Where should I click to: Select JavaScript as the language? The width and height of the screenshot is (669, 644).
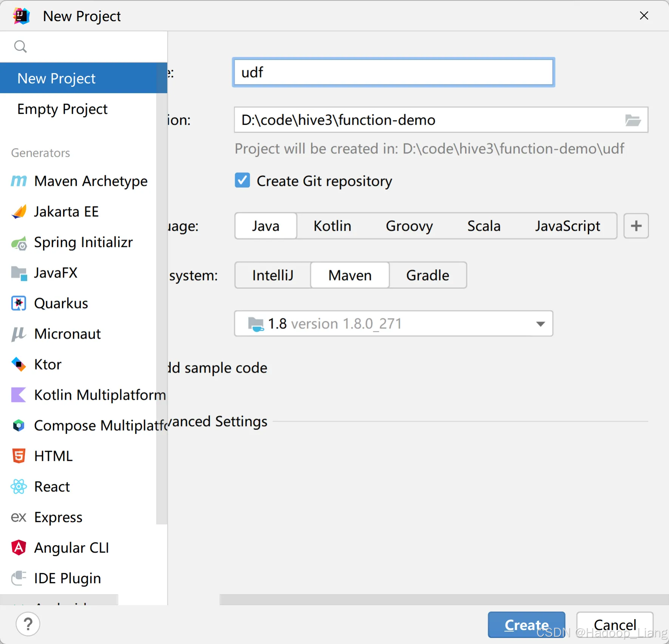coord(567,226)
